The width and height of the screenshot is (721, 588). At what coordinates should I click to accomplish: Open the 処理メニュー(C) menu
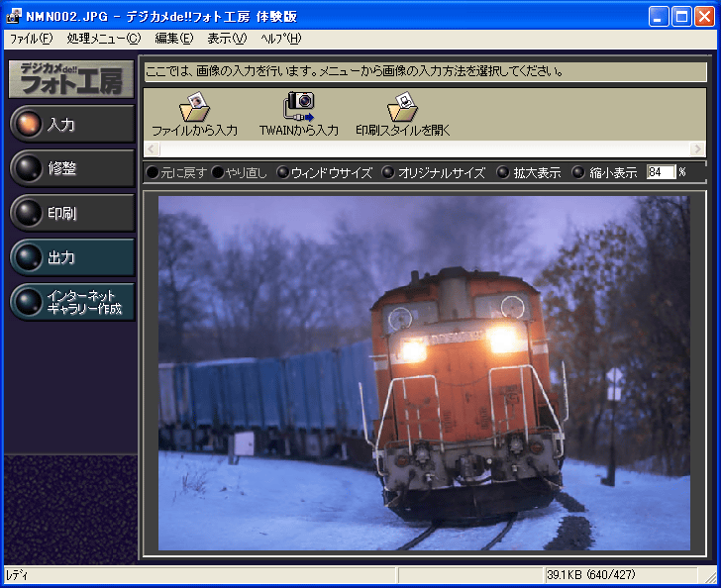[x=104, y=39]
